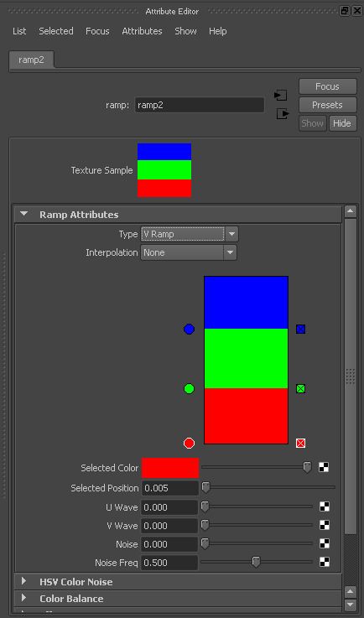This screenshot has width=364, height=618.
Task: Click the Noise value field
Action: (169, 544)
